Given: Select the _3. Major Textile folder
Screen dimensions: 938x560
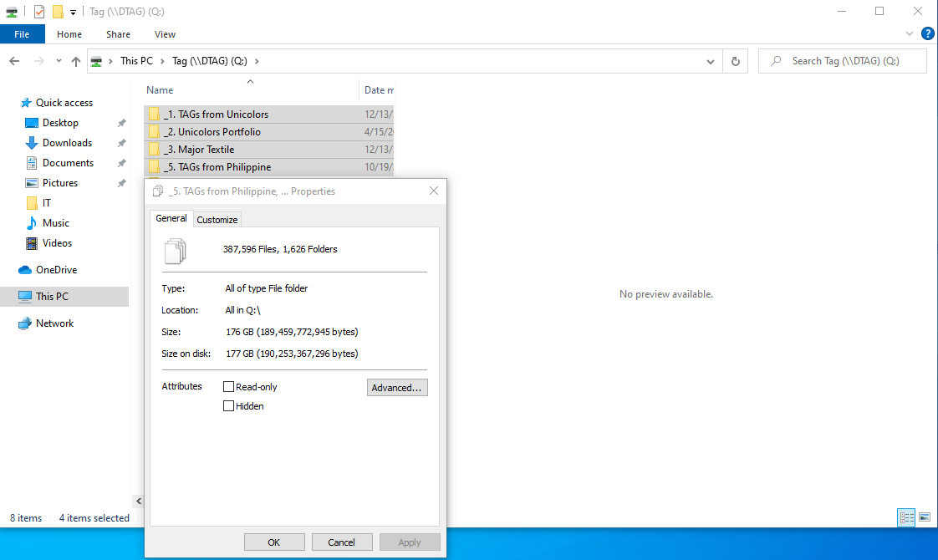Looking at the screenshot, I should (x=268, y=150).
